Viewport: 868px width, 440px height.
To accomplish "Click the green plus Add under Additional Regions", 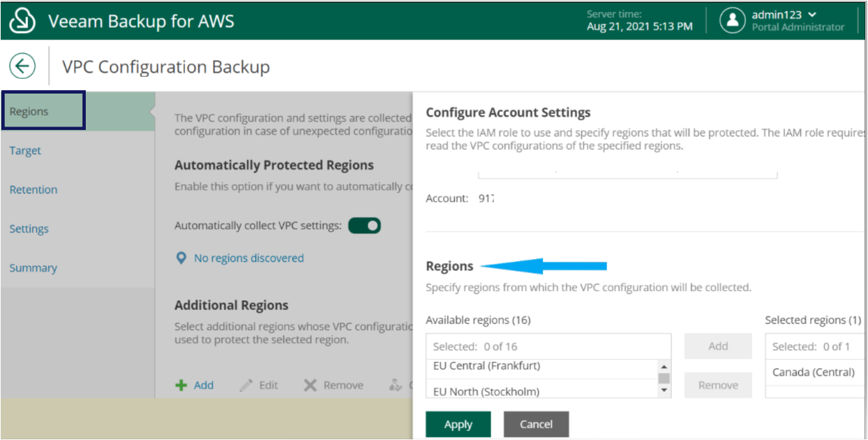I will 195,385.
